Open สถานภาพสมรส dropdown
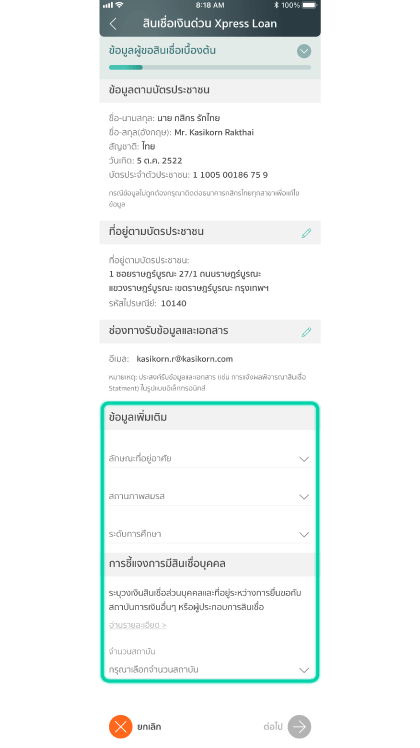420x748 pixels. [x=210, y=496]
